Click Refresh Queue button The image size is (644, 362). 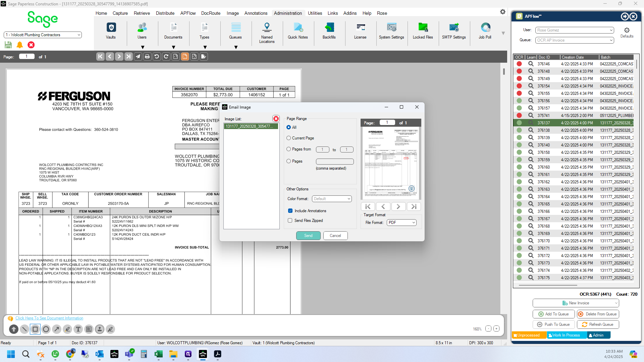pyautogui.click(x=598, y=324)
